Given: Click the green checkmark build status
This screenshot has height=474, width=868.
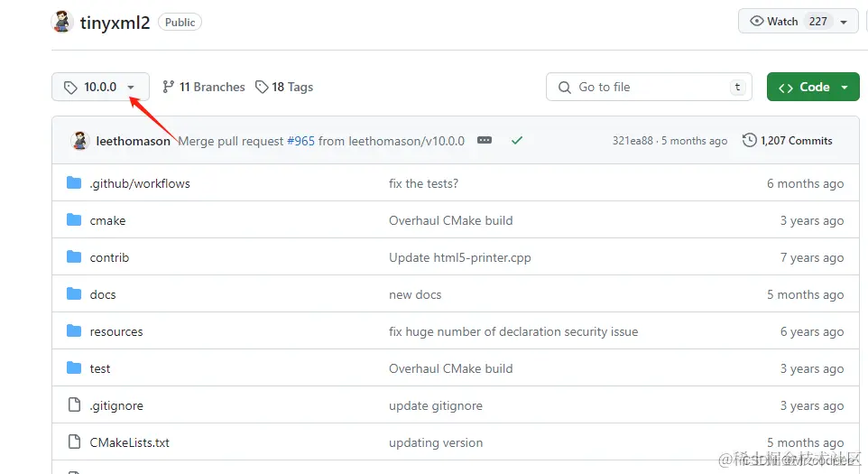Looking at the screenshot, I should 516,141.
